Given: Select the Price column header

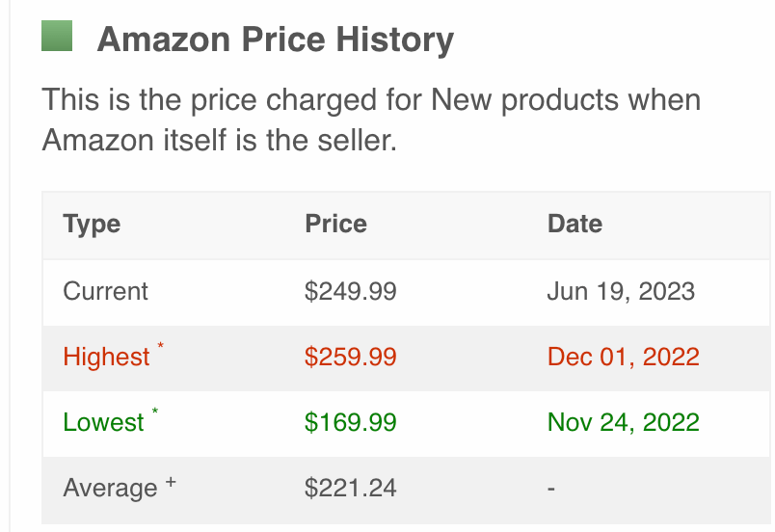Looking at the screenshot, I should pyautogui.click(x=335, y=225).
